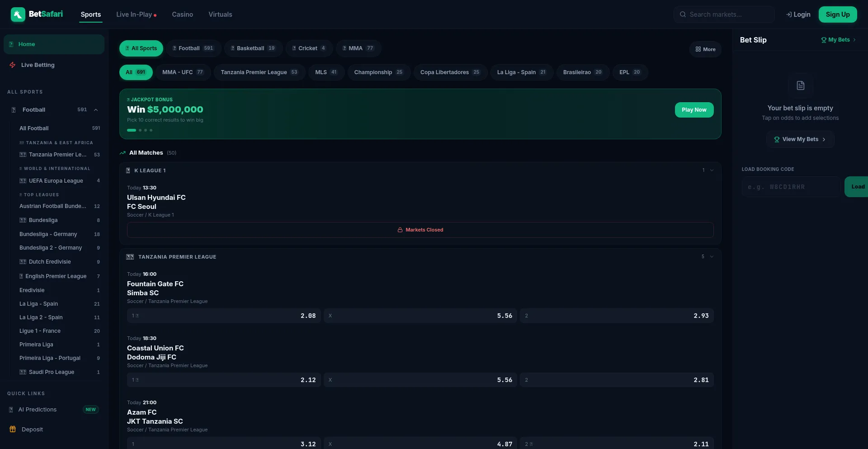Click the Login button
The height and width of the screenshot is (449, 868).
[798, 14]
